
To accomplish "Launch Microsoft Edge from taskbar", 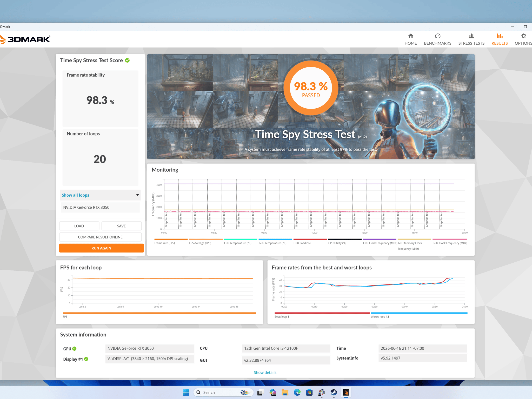I will coord(297,393).
